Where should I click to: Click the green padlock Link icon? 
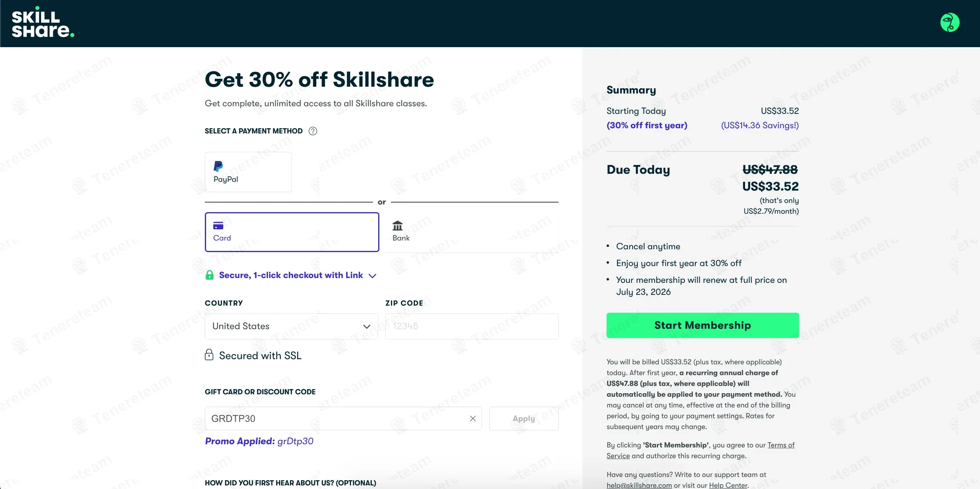point(209,275)
